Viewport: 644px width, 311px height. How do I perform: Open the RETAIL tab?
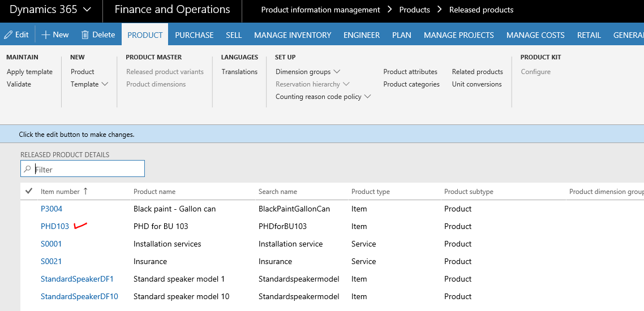click(x=589, y=35)
